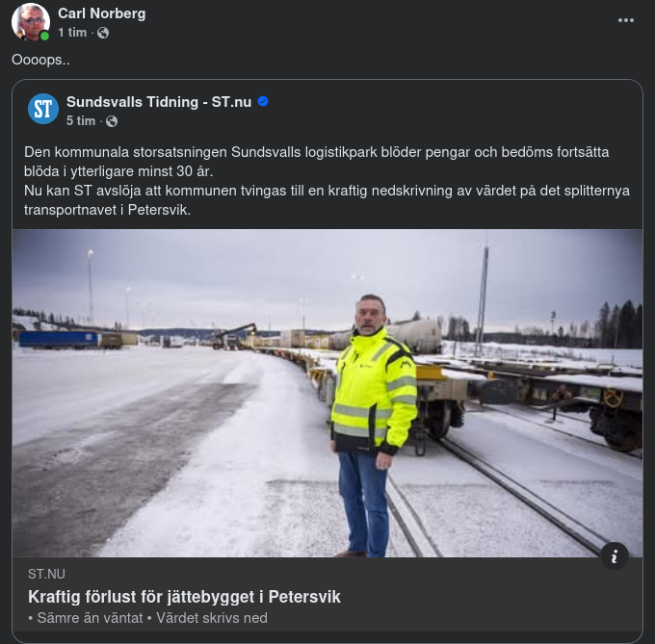The height and width of the screenshot is (644, 655).
Task: Open the "5 tim" shared post timestamp
Action: (x=81, y=121)
